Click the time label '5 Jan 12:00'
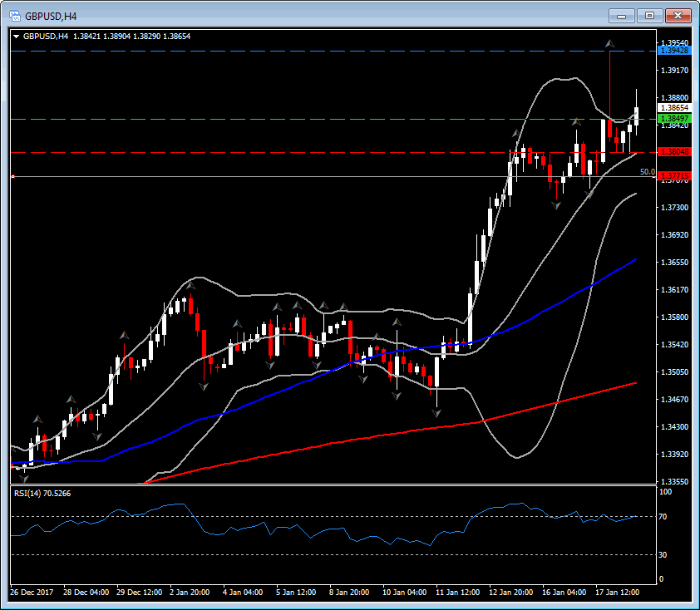The height and width of the screenshot is (610, 700). [x=296, y=593]
